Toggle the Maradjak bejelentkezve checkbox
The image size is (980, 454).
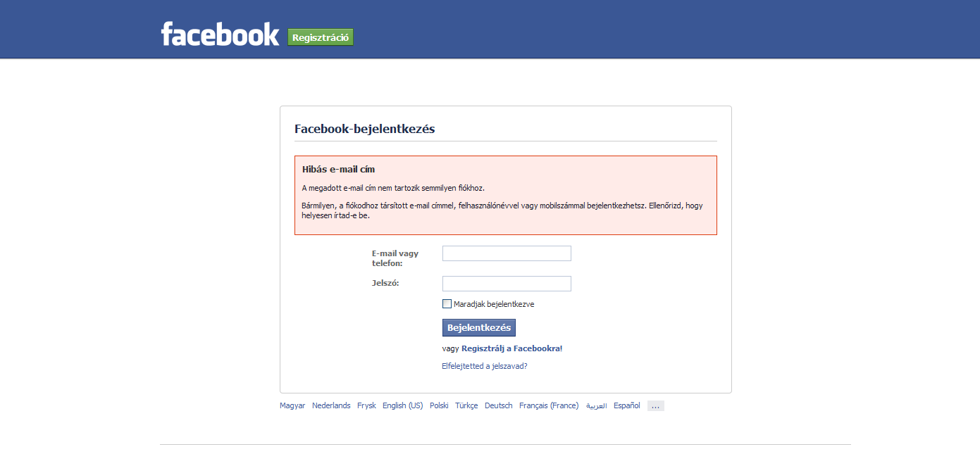click(447, 304)
